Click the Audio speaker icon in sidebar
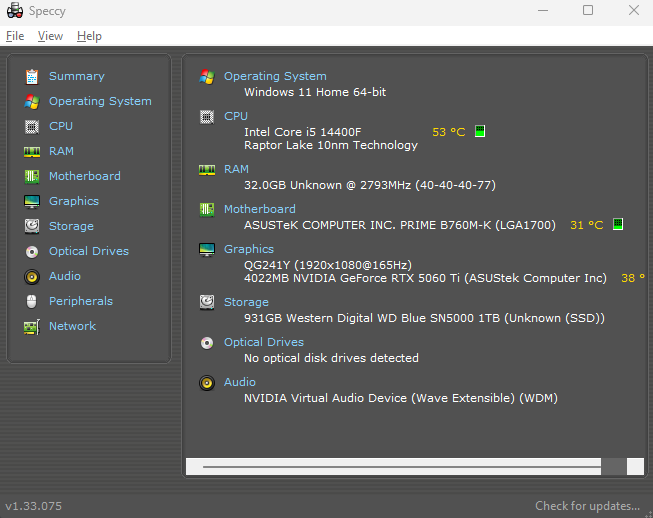Screen dimensions: 653x518 click(x=32, y=277)
